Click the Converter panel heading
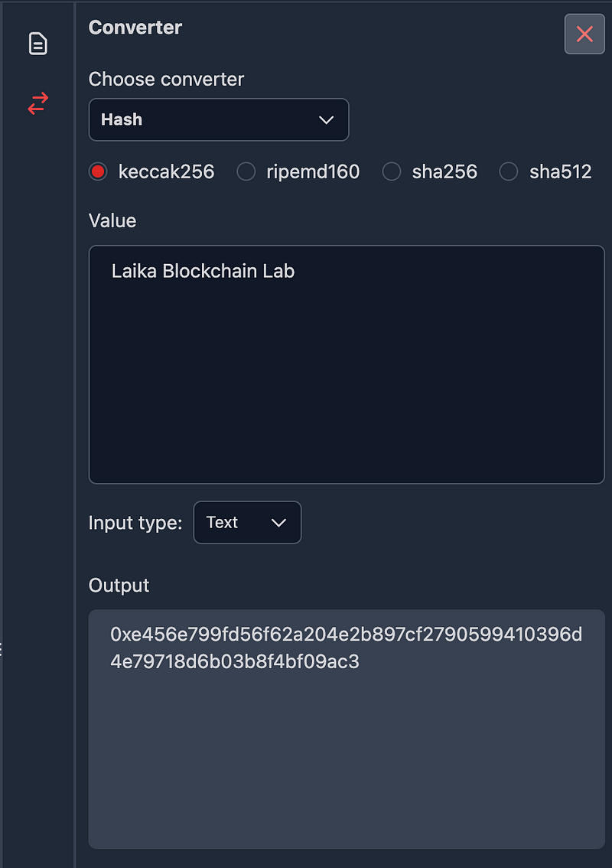Screen dimensions: 612x868 pyautogui.click(x=135, y=28)
